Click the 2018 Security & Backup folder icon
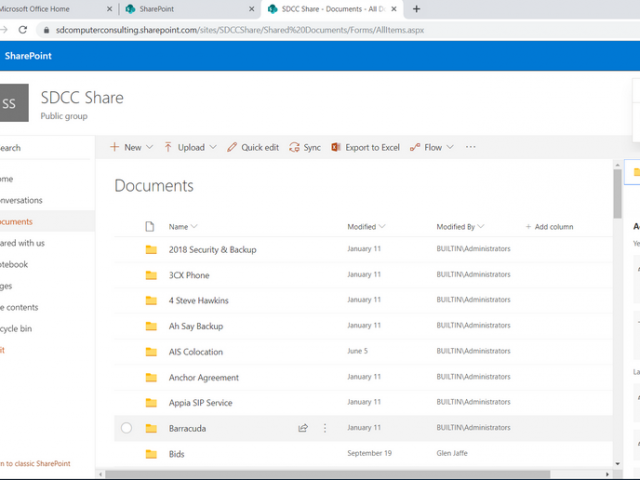This screenshot has width=640, height=480. click(x=151, y=249)
